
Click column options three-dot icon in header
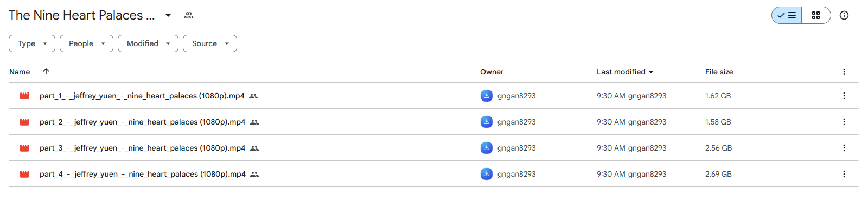[x=844, y=72]
